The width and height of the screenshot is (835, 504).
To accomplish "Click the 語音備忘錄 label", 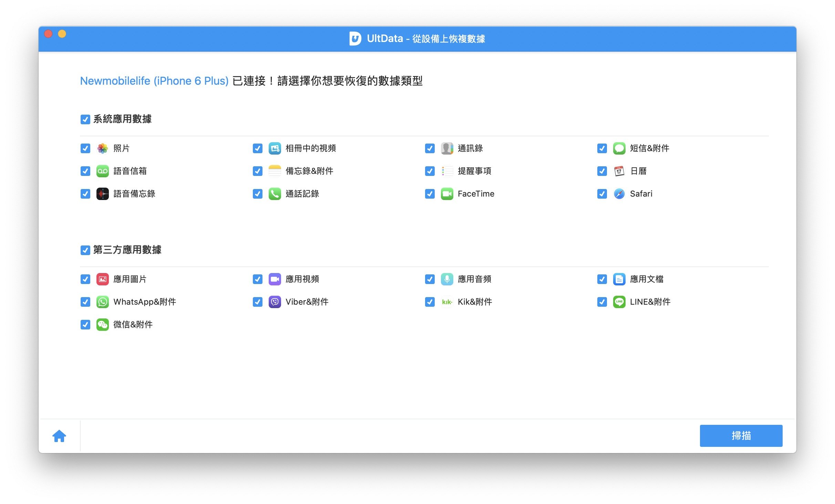I will (134, 194).
